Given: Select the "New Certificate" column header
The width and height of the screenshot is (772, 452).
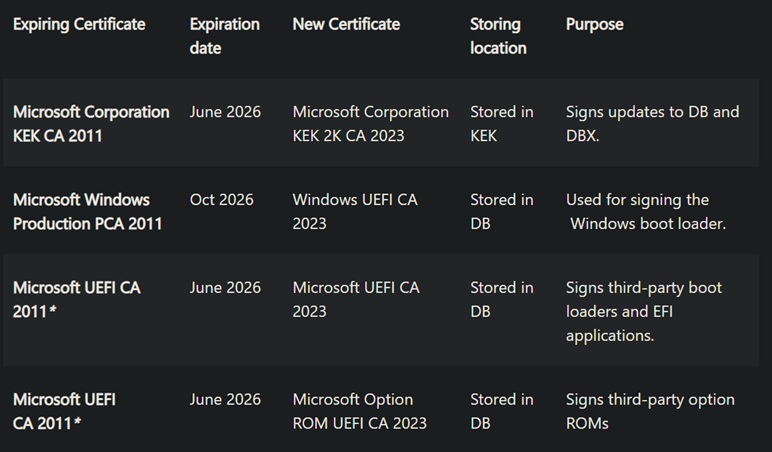Looking at the screenshot, I should pyautogui.click(x=346, y=24).
